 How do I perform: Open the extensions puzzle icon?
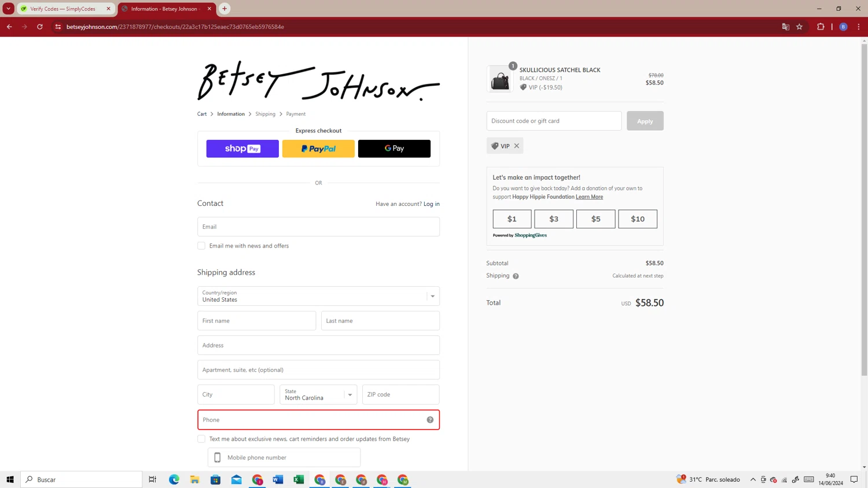821,27
